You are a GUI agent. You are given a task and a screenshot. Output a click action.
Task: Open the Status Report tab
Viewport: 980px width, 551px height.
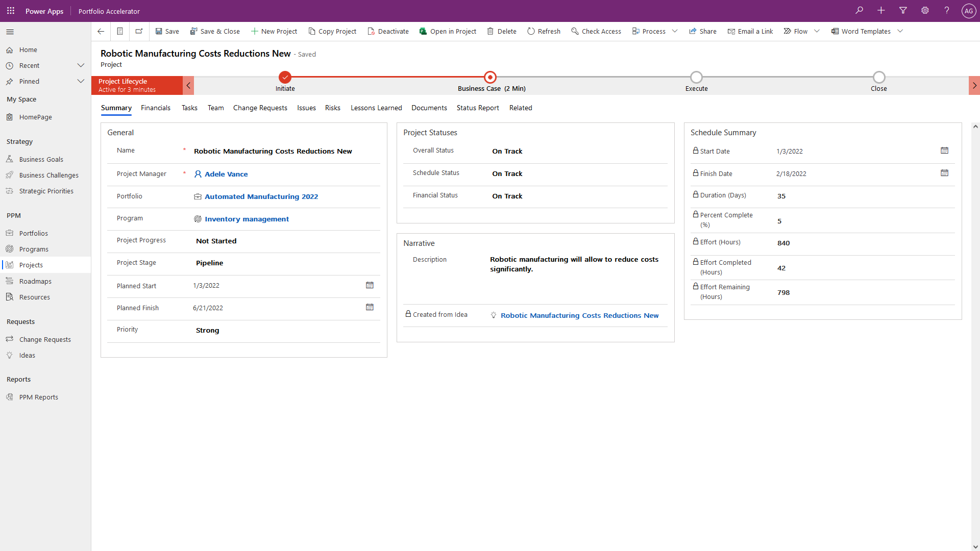[x=478, y=108]
